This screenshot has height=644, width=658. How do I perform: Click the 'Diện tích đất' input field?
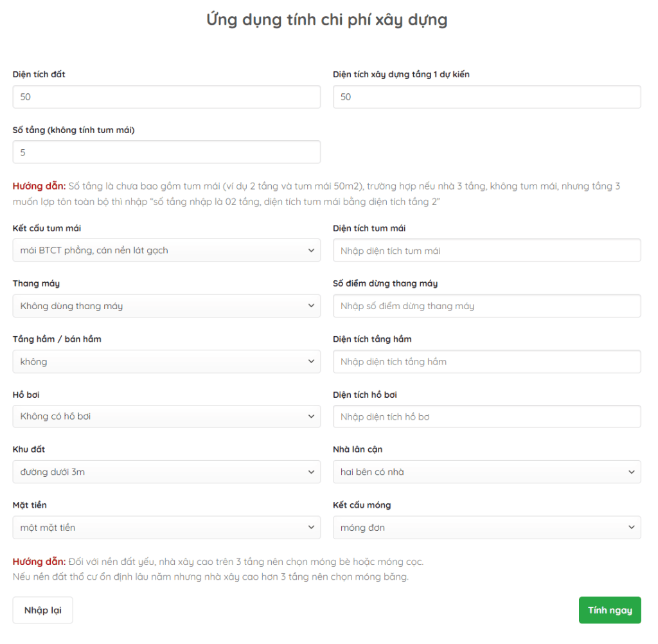point(166,97)
